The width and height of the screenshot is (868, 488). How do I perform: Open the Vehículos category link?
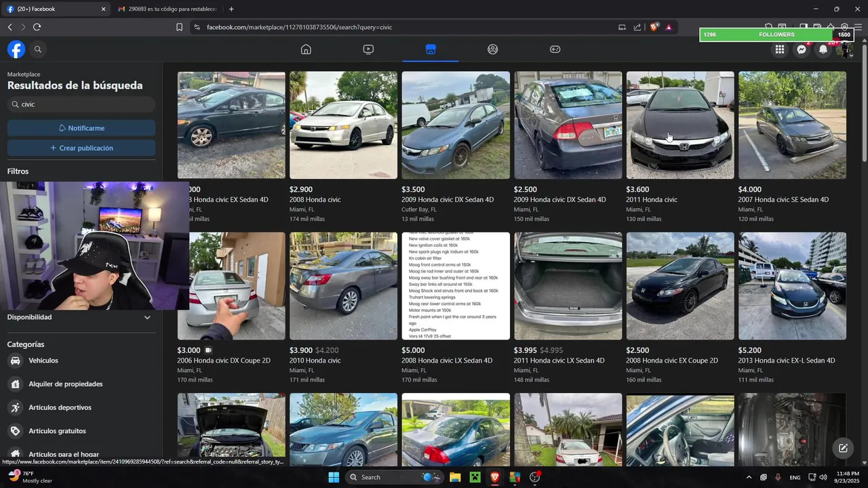point(43,361)
